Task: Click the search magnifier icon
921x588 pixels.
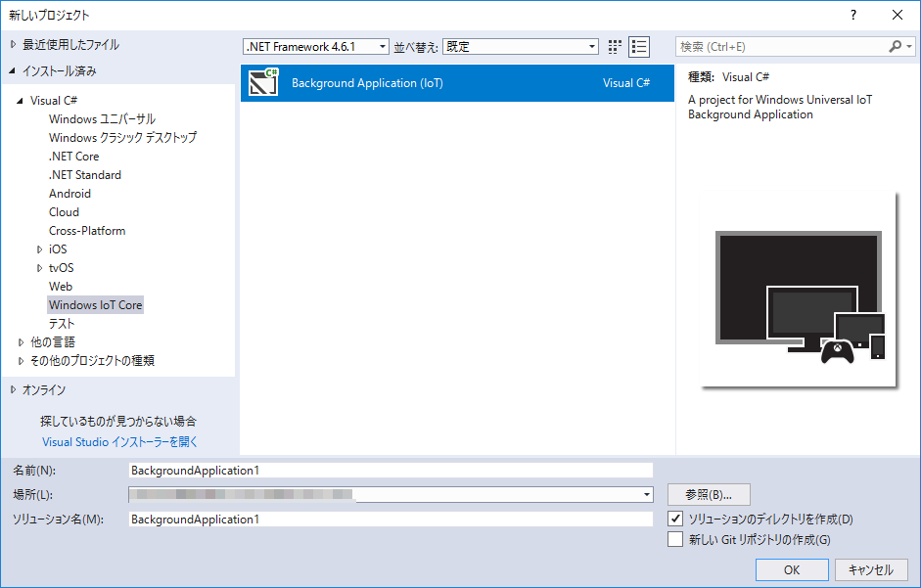Action: [x=895, y=46]
